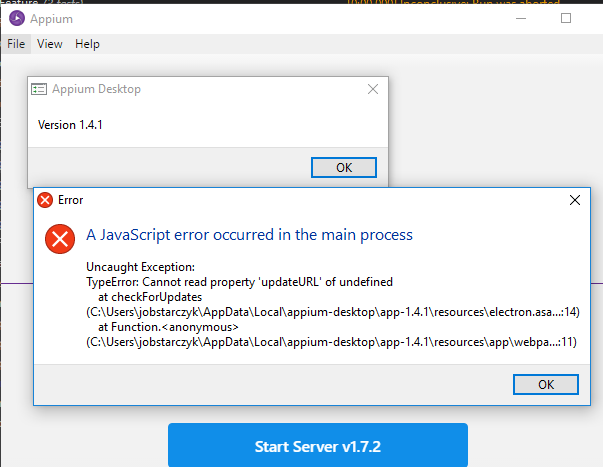603x467 pixels.
Task: Close the Error dialog with X
Action: 575,200
